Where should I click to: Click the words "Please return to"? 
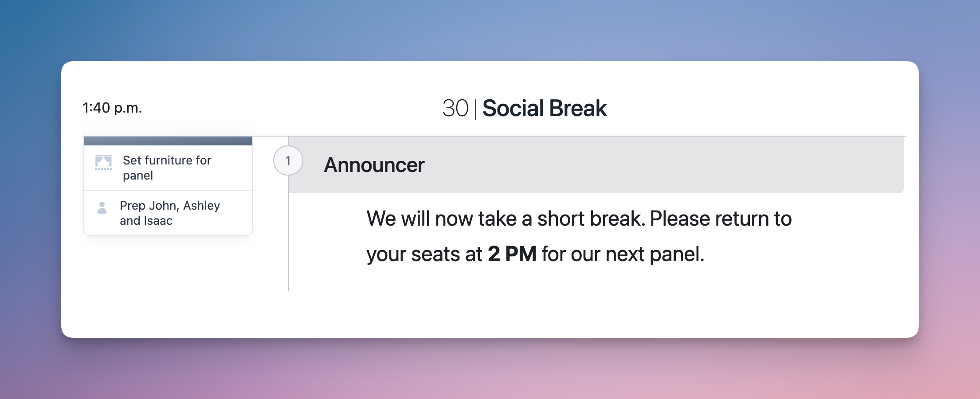pyautogui.click(x=720, y=219)
